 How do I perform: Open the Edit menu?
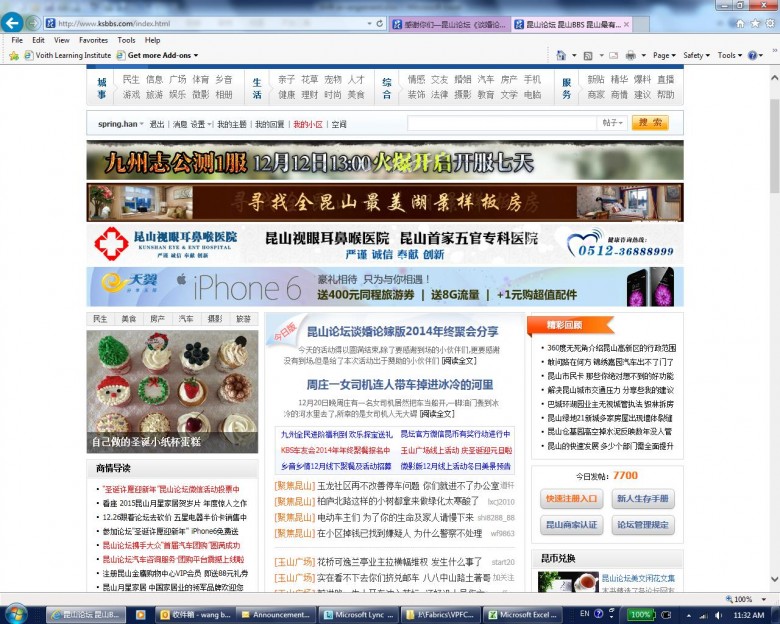38,40
